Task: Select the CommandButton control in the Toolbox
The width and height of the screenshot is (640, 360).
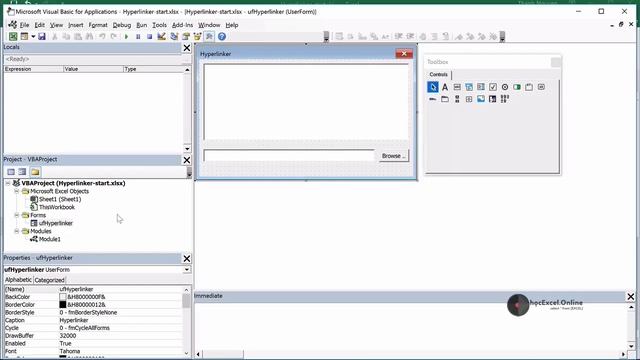Action: (x=541, y=87)
